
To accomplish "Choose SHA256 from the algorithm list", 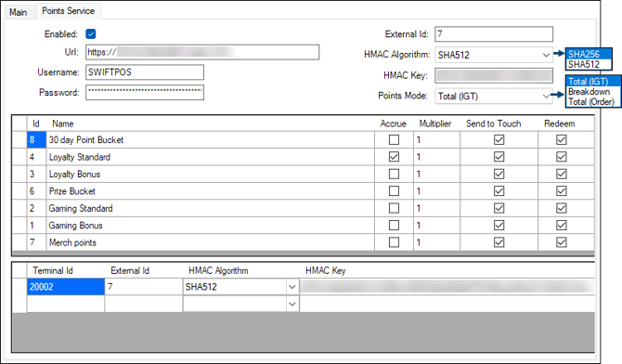I will pos(589,54).
